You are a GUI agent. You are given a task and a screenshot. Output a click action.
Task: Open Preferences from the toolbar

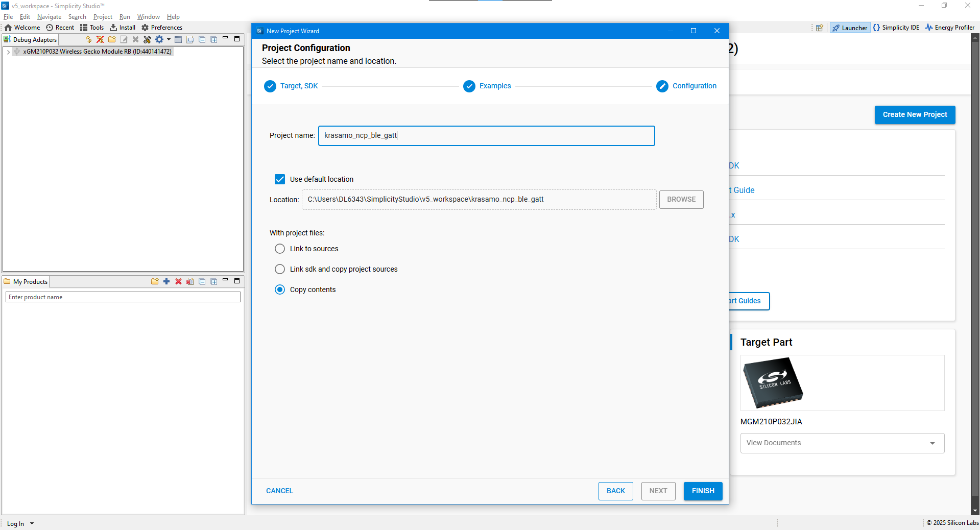tap(162, 28)
